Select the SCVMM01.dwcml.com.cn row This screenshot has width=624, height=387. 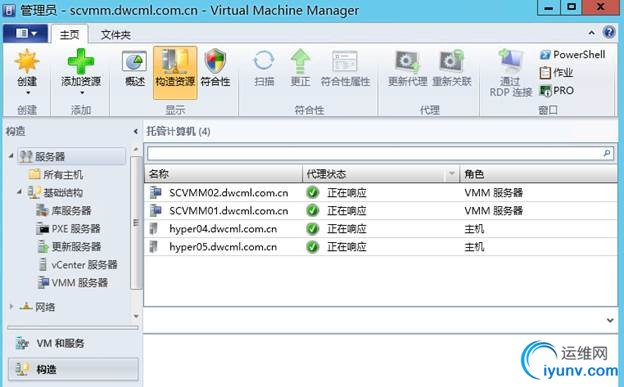[380, 211]
